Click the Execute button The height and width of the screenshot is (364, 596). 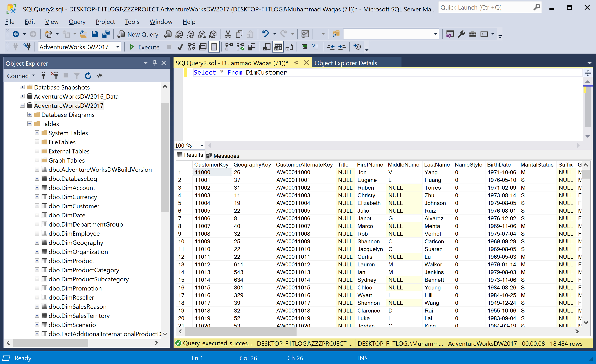145,47
